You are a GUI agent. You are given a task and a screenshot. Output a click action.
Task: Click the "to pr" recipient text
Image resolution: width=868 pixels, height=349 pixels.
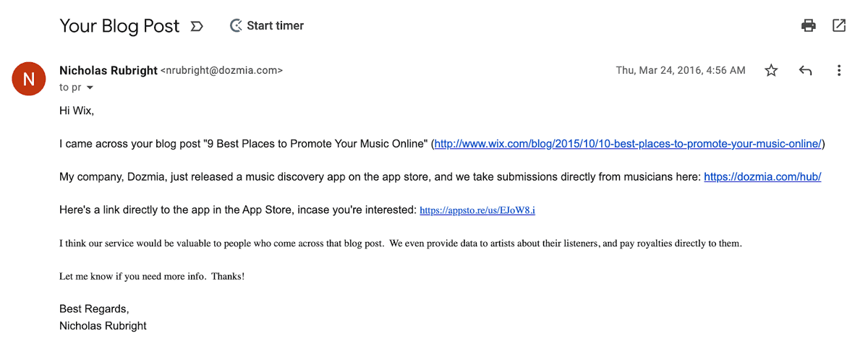(70, 87)
